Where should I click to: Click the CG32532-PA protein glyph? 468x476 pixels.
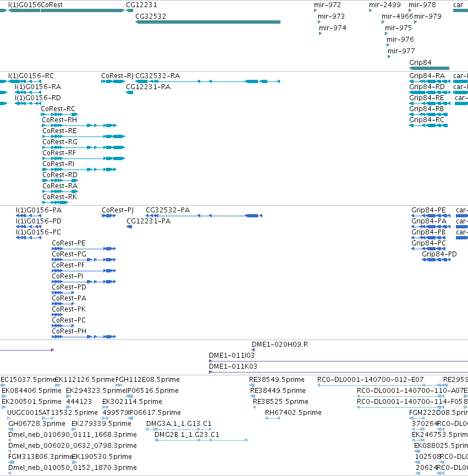coord(204,216)
